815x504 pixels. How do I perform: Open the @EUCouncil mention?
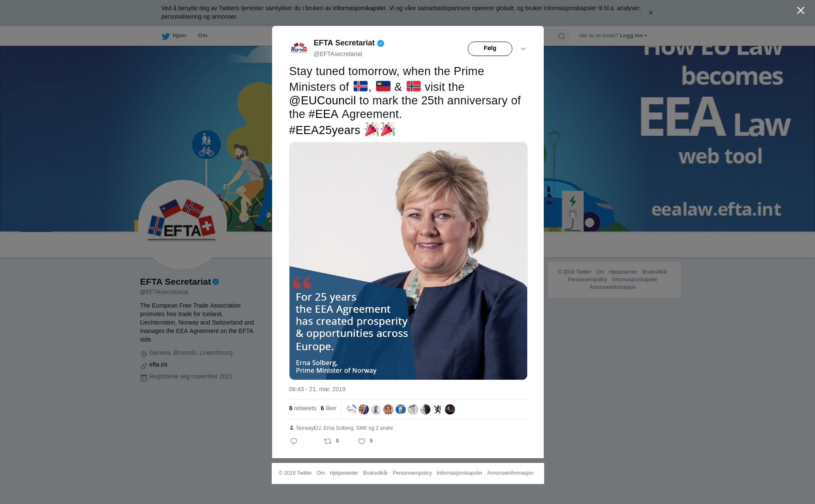(x=323, y=101)
